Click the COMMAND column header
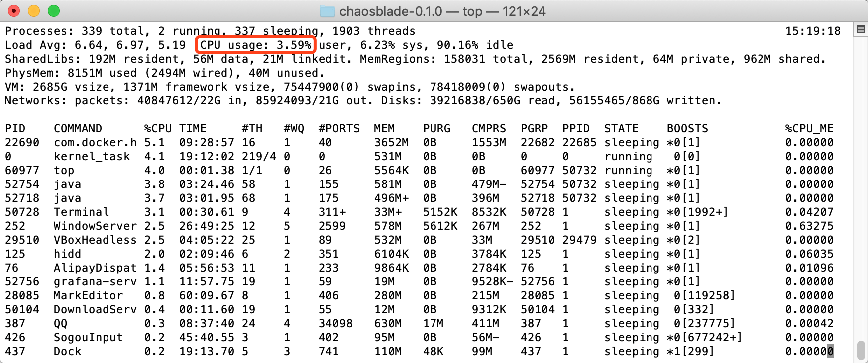Image resolution: width=868 pixels, height=363 pixels. coord(78,129)
